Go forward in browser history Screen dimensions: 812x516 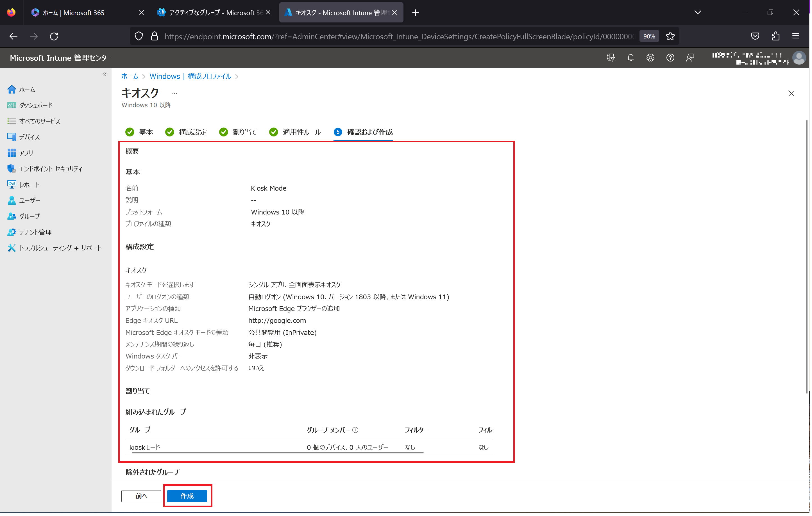pyautogui.click(x=34, y=36)
